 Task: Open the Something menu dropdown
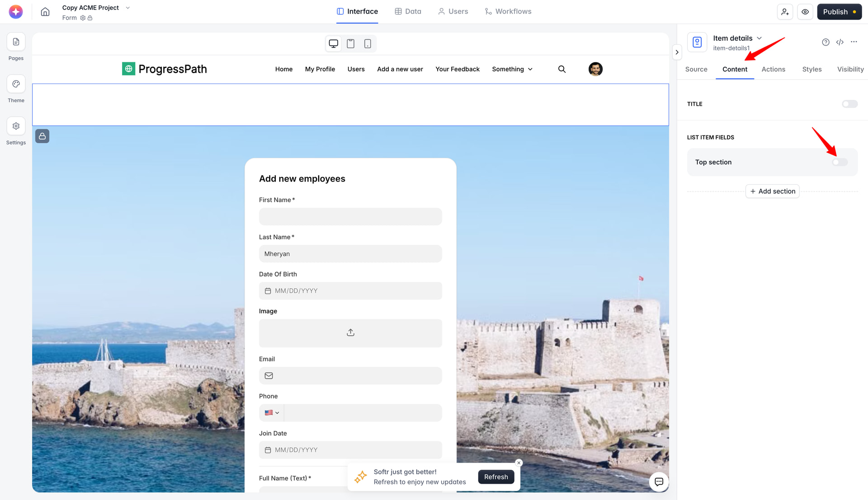click(512, 69)
